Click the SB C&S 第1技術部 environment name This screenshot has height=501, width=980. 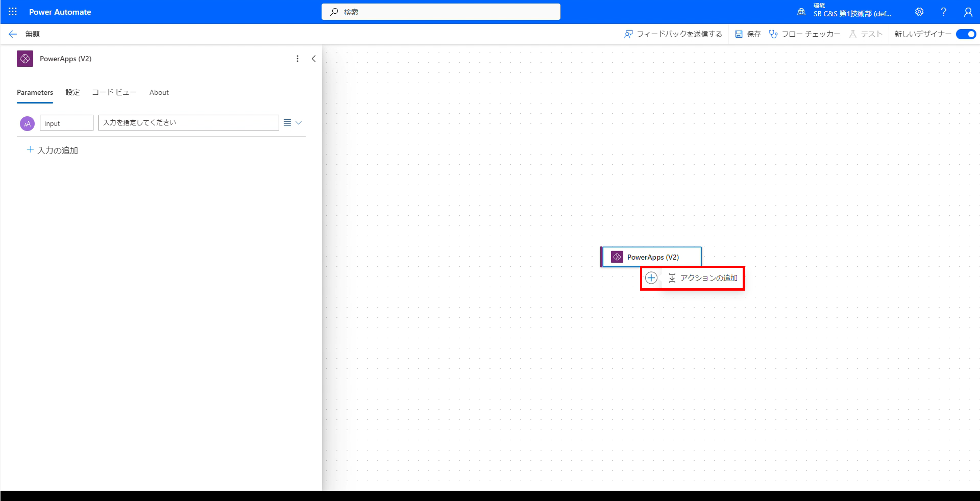(x=852, y=14)
